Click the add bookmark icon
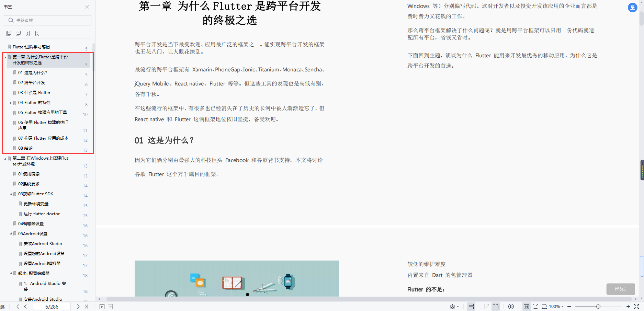 [x=28, y=33]
